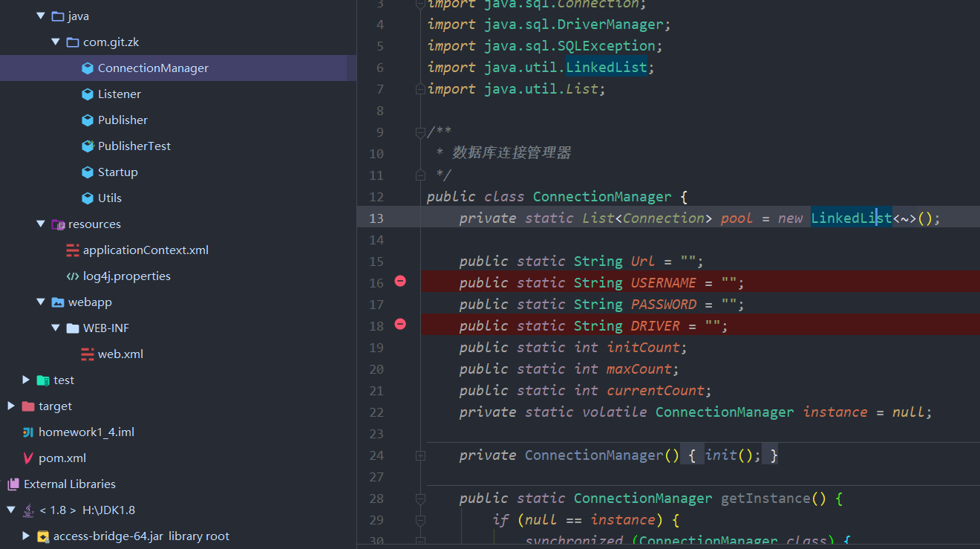The image size is (980, 549).
Task: Click the target folder icon
Action: [28, 406]
